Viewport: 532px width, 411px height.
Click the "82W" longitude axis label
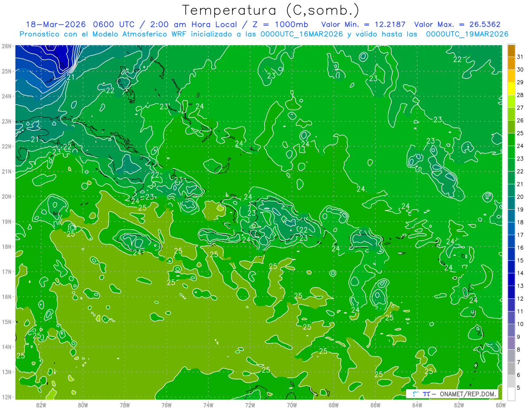pos(41,404)
